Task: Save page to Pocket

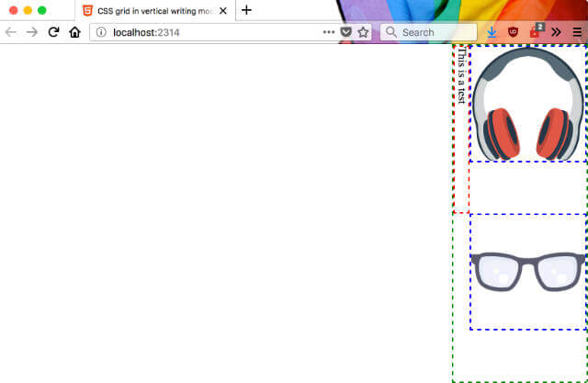Action: pos(346,32)
